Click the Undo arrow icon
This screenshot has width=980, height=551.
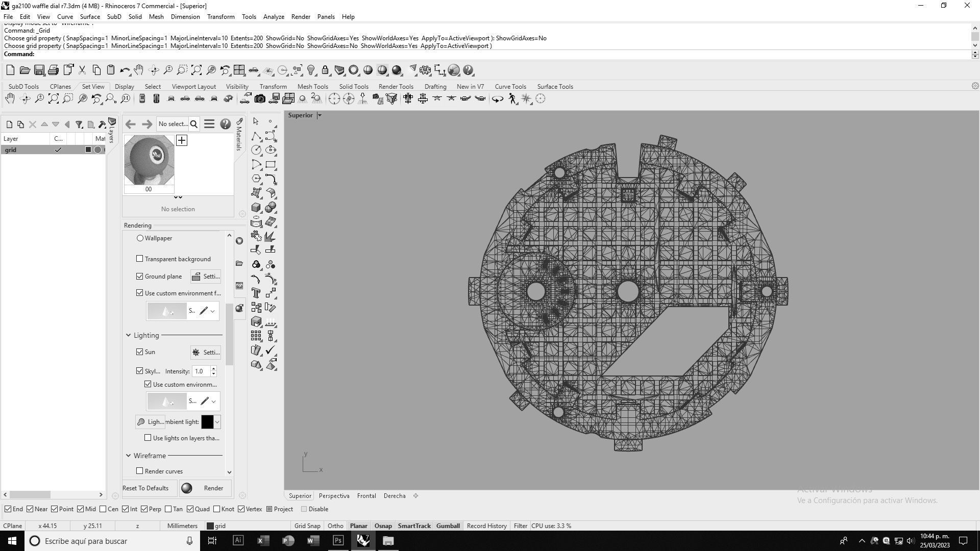pyautogui.click(x=125, y=70)
